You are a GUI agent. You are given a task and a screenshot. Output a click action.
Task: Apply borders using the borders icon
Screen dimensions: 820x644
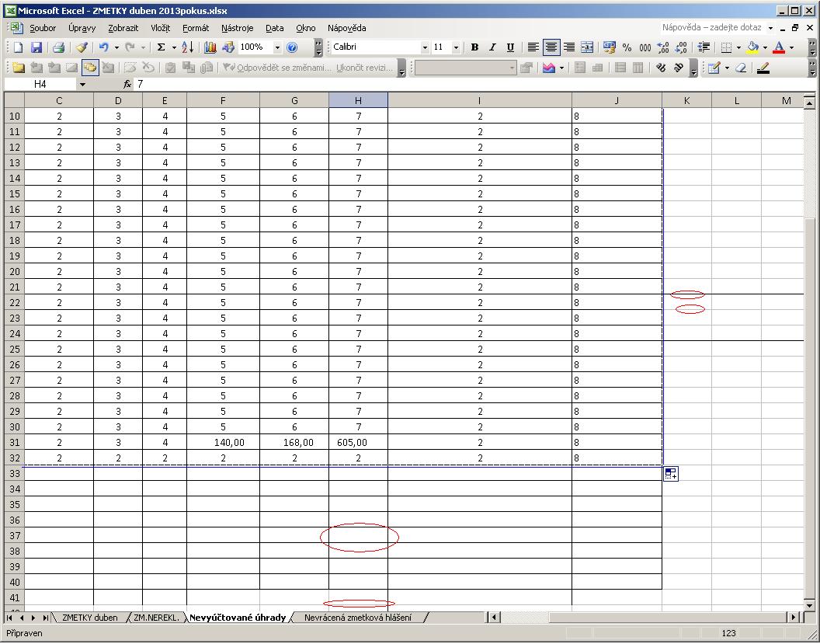point(726,47)
